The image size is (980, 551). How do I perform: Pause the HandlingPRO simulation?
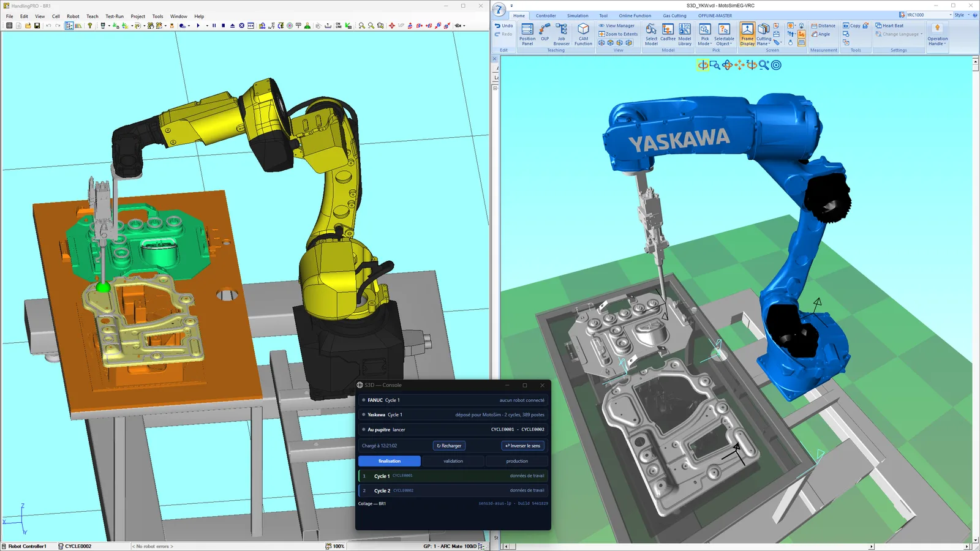[x=214, y=26]
